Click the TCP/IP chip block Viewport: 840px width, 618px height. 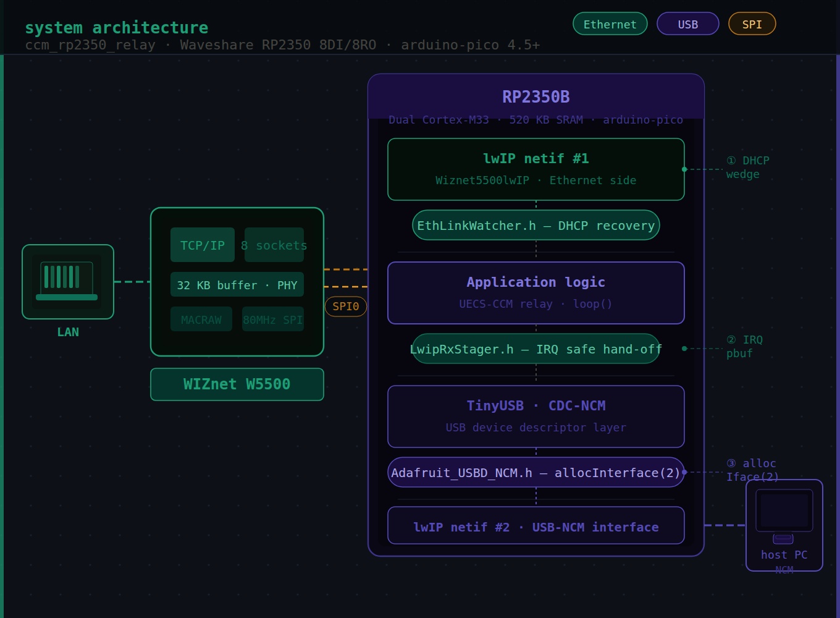(x=203, y=245)
